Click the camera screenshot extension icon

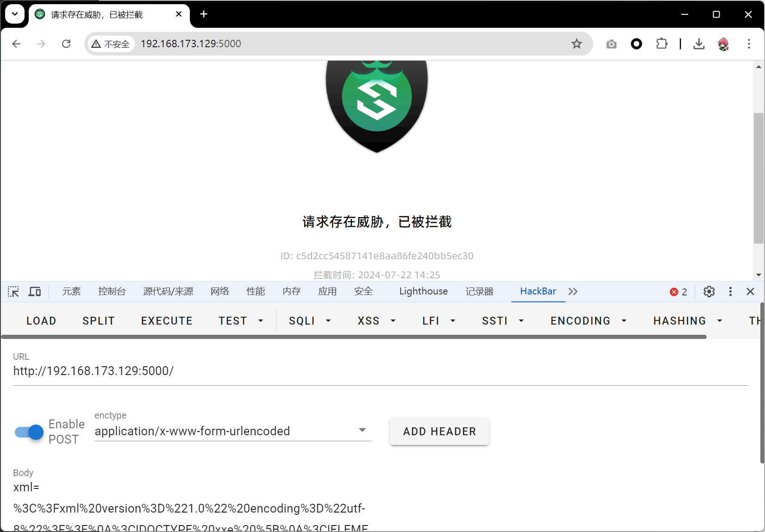click(611, 44)
